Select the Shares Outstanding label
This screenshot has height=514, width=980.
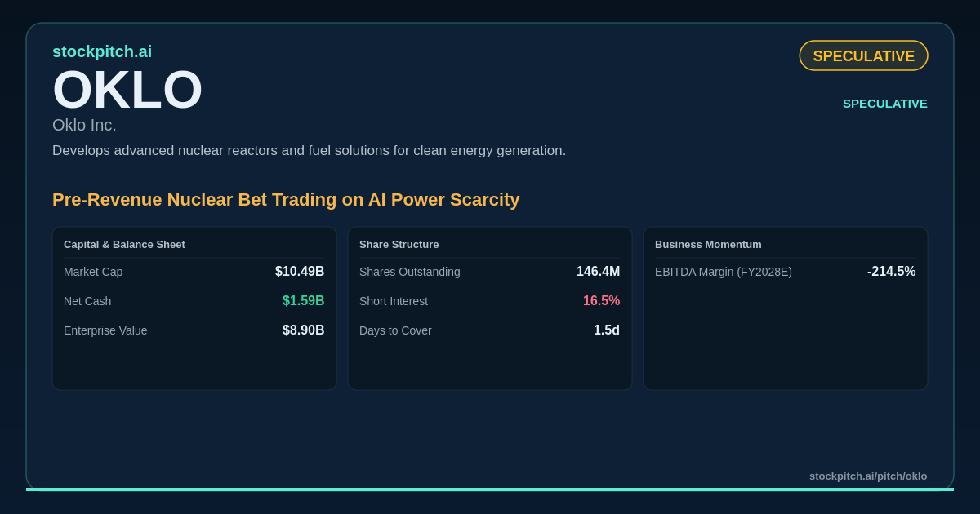click(410, 272)
